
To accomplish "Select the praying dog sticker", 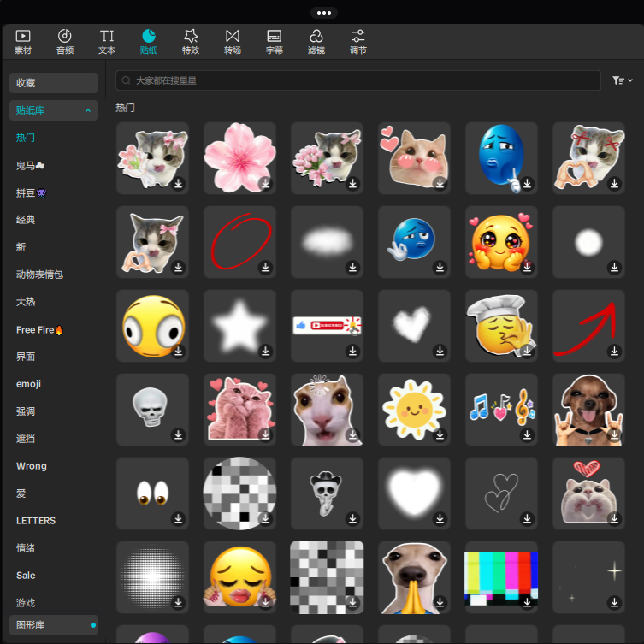I will point(414,577).
